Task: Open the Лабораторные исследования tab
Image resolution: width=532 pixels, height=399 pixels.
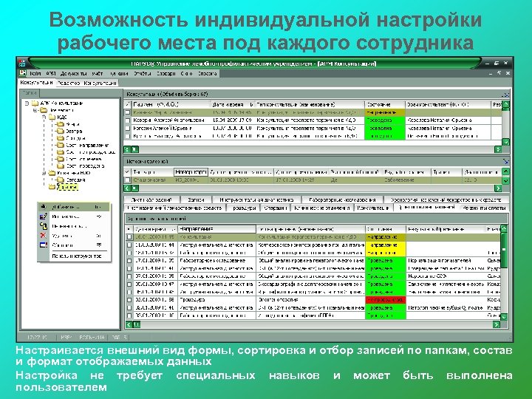Action: coord(342,199)
